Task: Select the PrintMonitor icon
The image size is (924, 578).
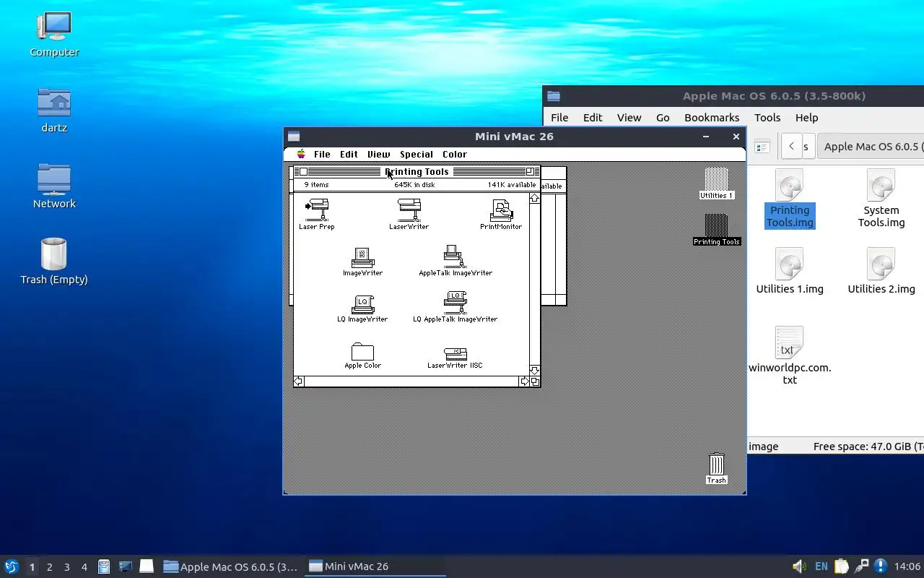Action: pyautogui.click(x=501, y=215)
